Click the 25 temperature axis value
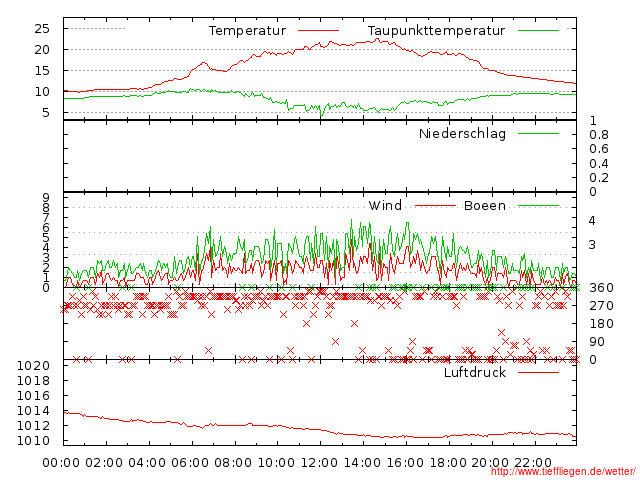This screenshot has height=480, width=640. [42, 29]
